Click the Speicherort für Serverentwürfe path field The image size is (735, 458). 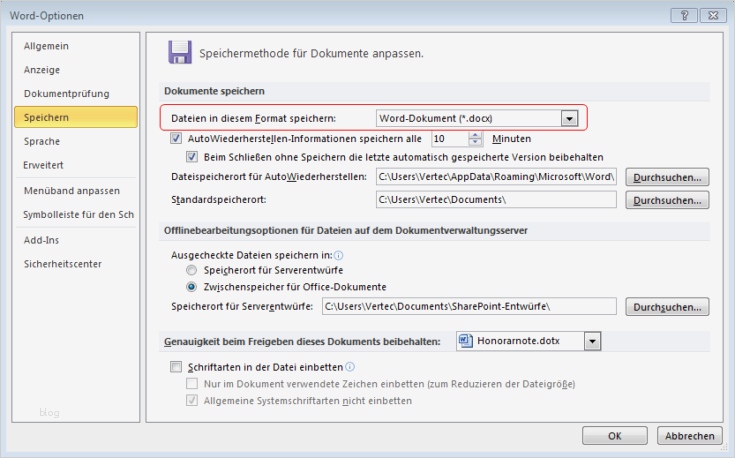(x=468, y=306)
